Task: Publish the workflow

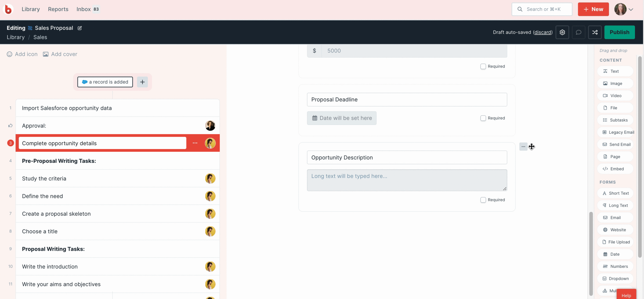Action: pos(619,32)
